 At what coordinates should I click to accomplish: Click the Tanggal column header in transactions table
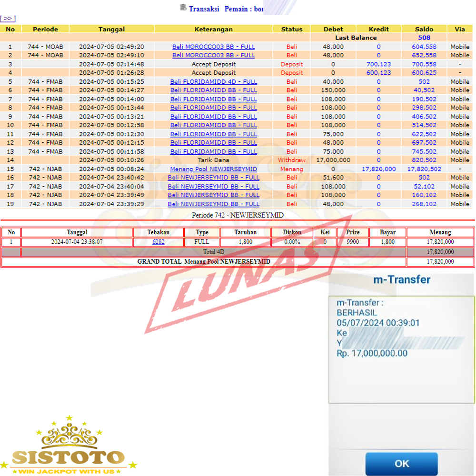tap(111, 29)
